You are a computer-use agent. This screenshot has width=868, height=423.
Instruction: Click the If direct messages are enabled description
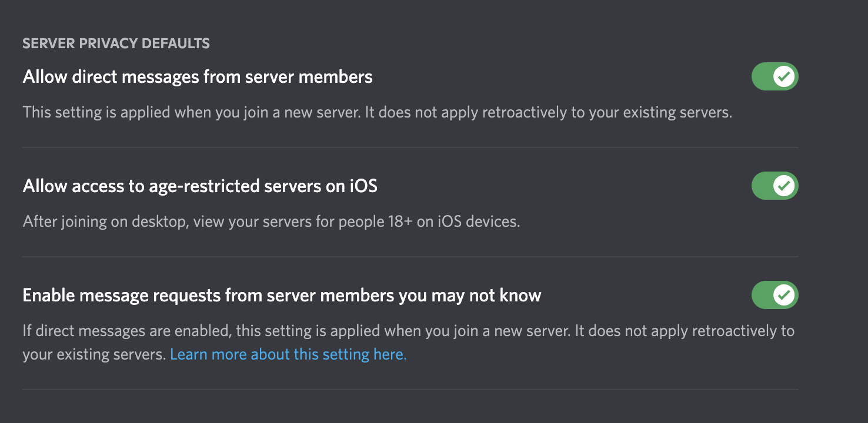coord(409,343)
